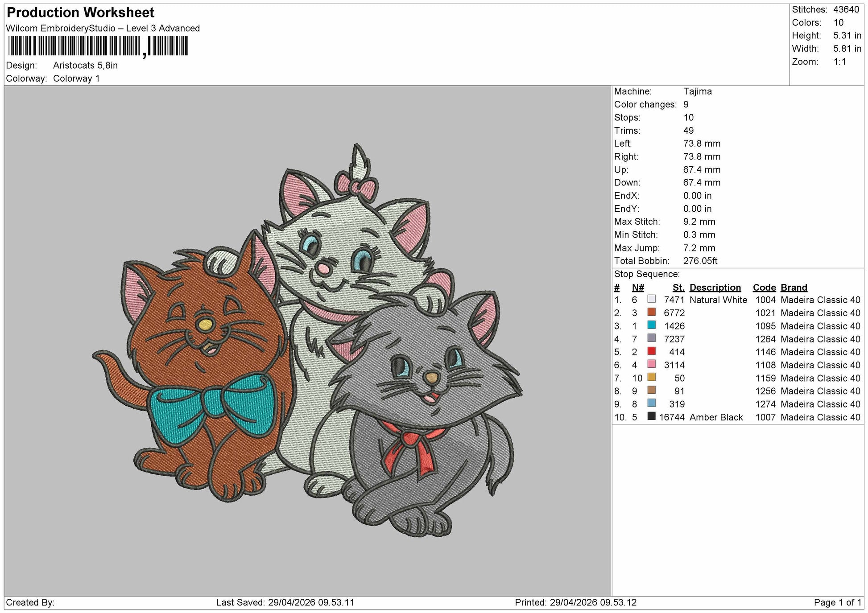
Task: Select the "Wilcom EmbroideryStudio – Level 3 Advanced" line
Action: tap(103, 28)
